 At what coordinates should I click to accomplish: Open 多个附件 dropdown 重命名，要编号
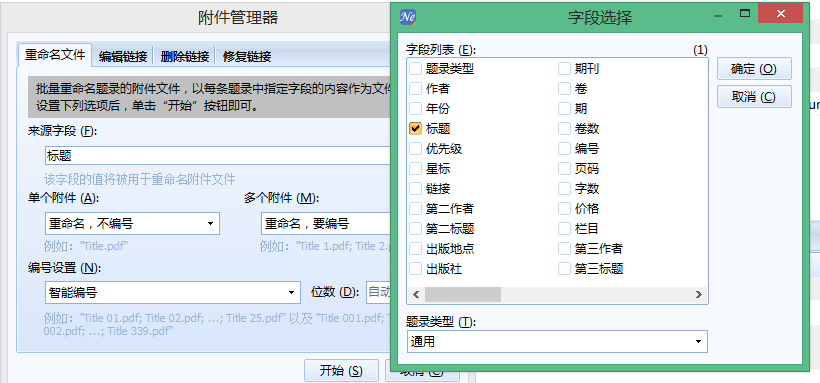point(326,224)
